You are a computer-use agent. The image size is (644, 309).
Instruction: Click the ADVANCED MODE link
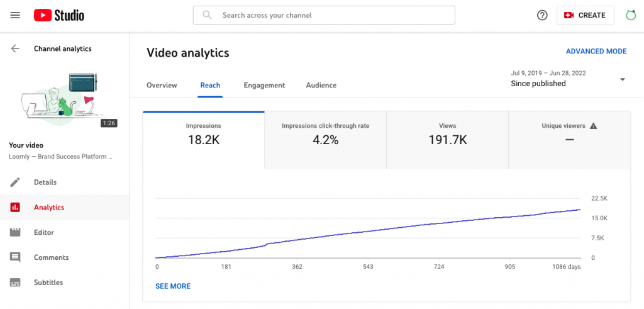[596, 52]
